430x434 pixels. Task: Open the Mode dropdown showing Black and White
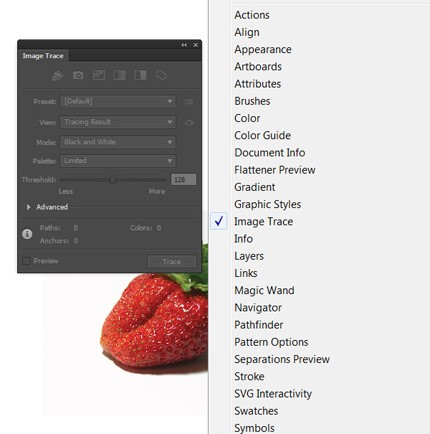tap(118, 142)
